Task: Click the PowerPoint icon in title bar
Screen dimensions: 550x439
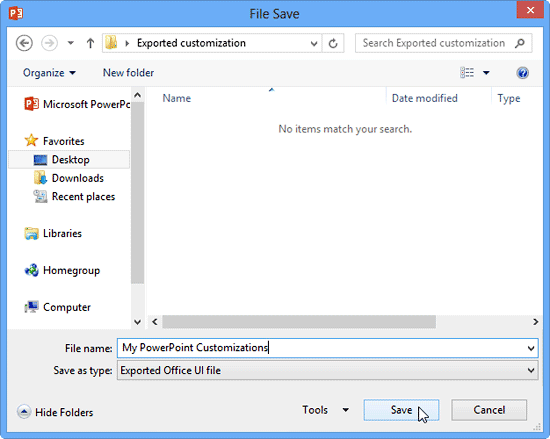Action: [15, 14]
